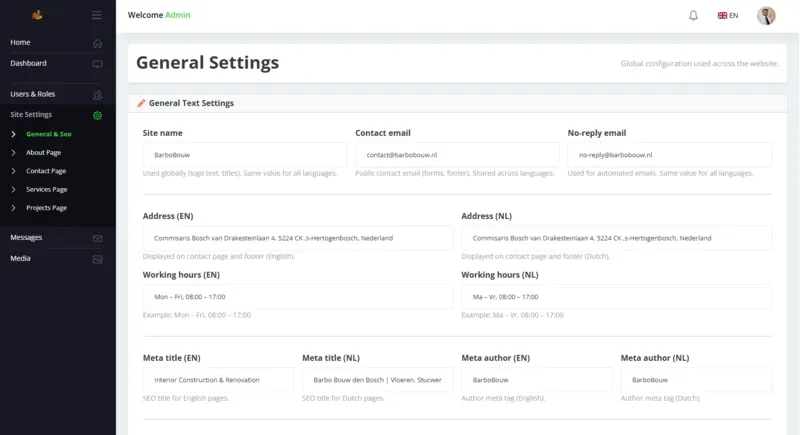Click the General Text Settings section header
Image resolution: width=800 pixels, height=435 pixels.
191,103
